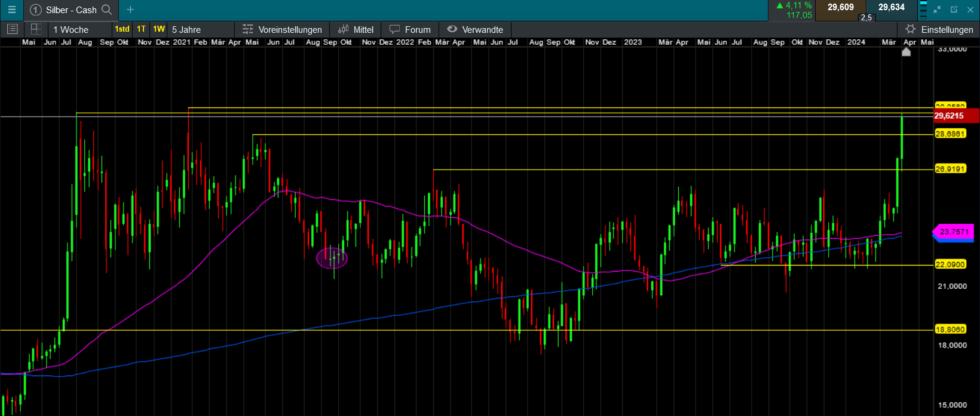Click the Voreinstellungen sliders icon
Screen dimensions: 980x416
(x=248, y=29)
